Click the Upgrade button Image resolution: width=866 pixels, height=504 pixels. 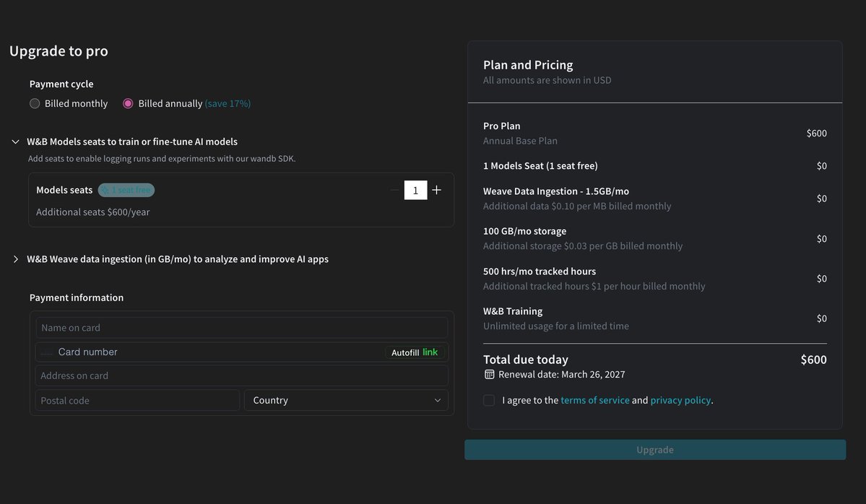click(x=655, y=450)
